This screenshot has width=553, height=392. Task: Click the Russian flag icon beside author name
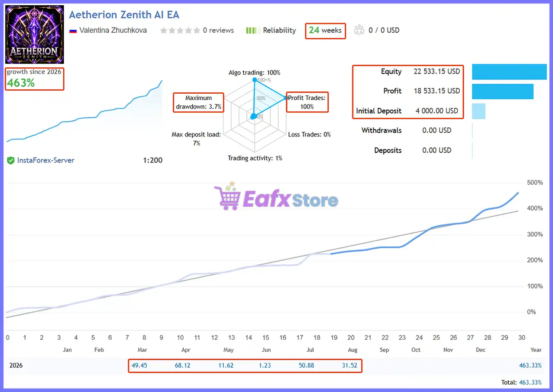73,31
